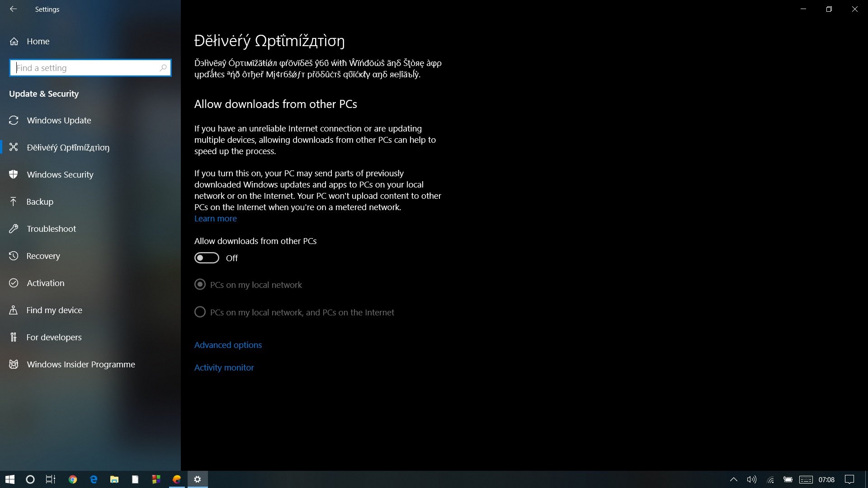Open File Explorer from taskbar

[x=114, y=479]
